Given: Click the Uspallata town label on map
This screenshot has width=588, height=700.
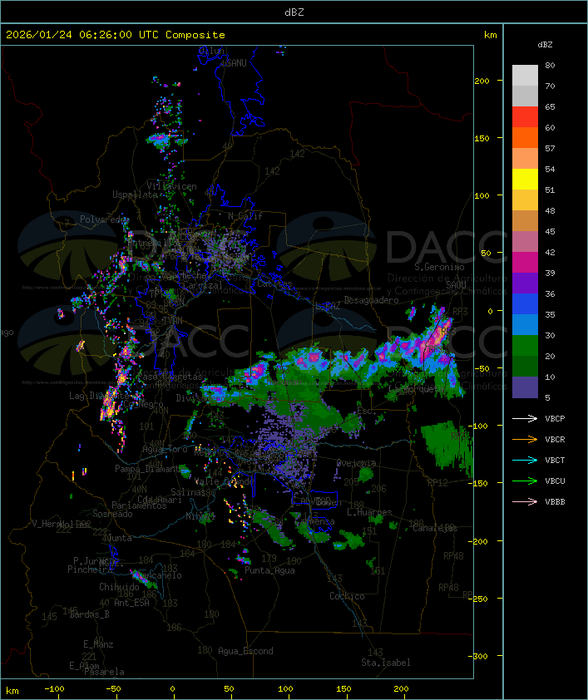Looking at the screenshot, I should tap(135, 195).
